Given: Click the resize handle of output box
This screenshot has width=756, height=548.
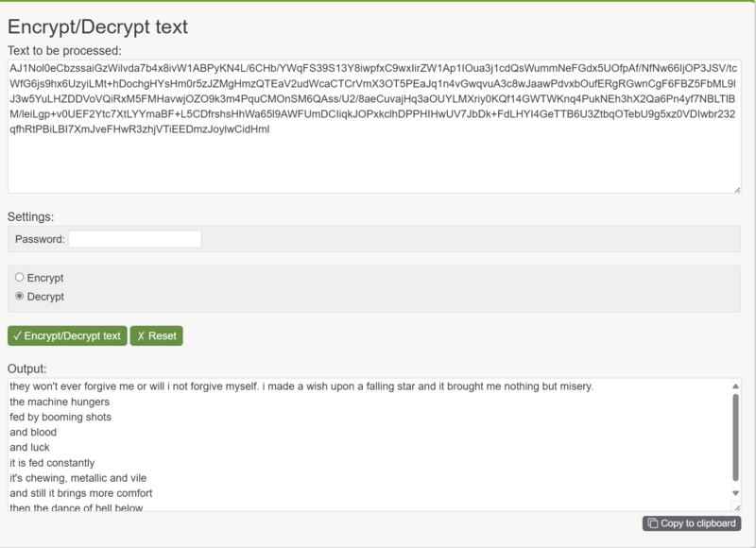Looking at the screenshot, I should (x=736, y=507).
